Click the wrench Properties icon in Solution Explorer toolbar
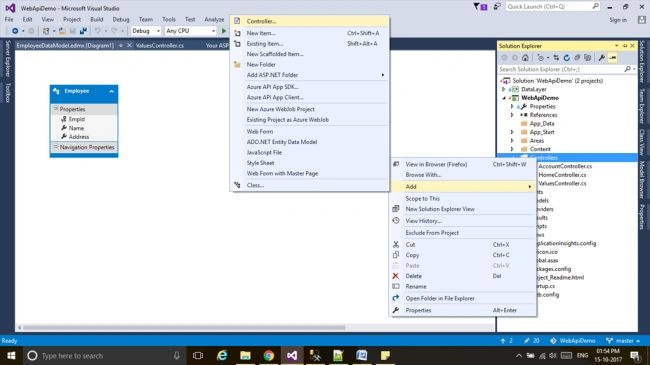 [601, 58]
